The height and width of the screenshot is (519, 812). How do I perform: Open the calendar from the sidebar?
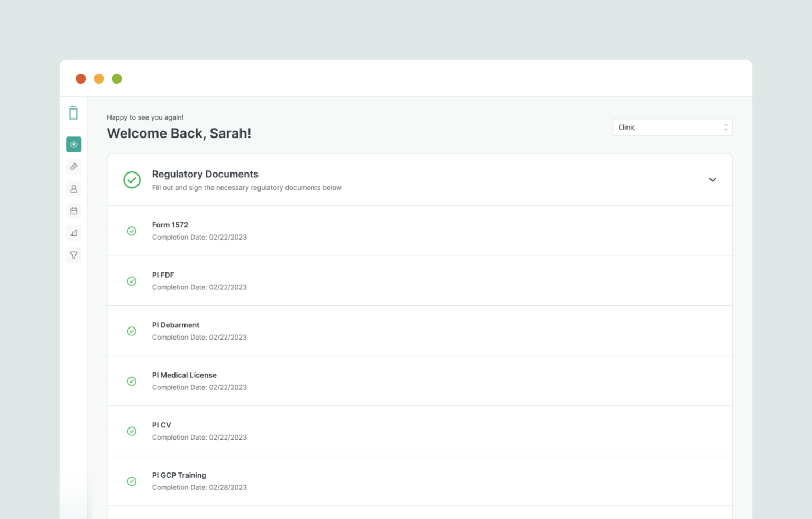[73, 211]
